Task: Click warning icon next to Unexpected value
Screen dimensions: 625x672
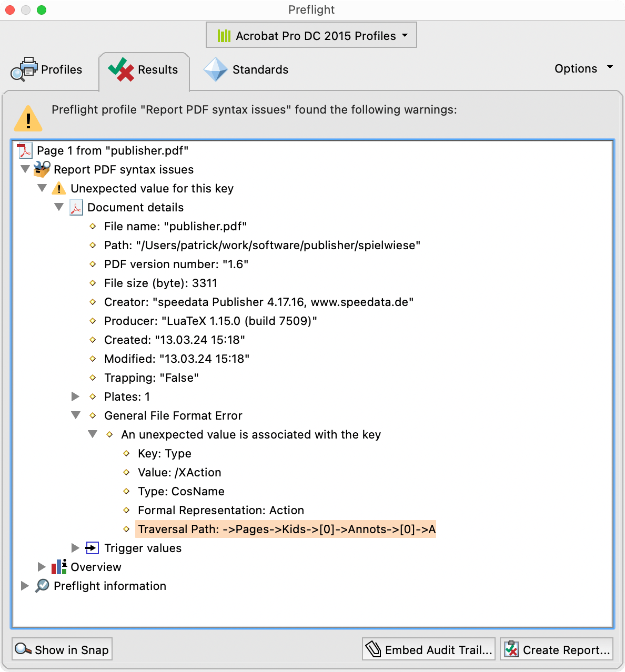Action: (59, 188)
